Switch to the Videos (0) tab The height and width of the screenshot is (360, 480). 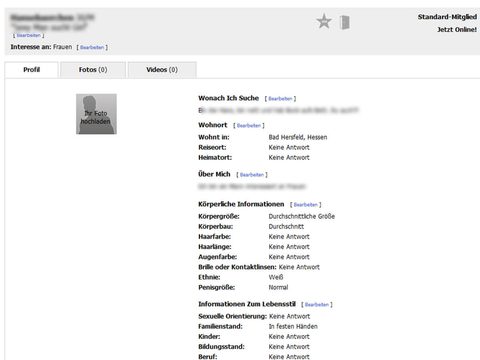tap(162, 70)
